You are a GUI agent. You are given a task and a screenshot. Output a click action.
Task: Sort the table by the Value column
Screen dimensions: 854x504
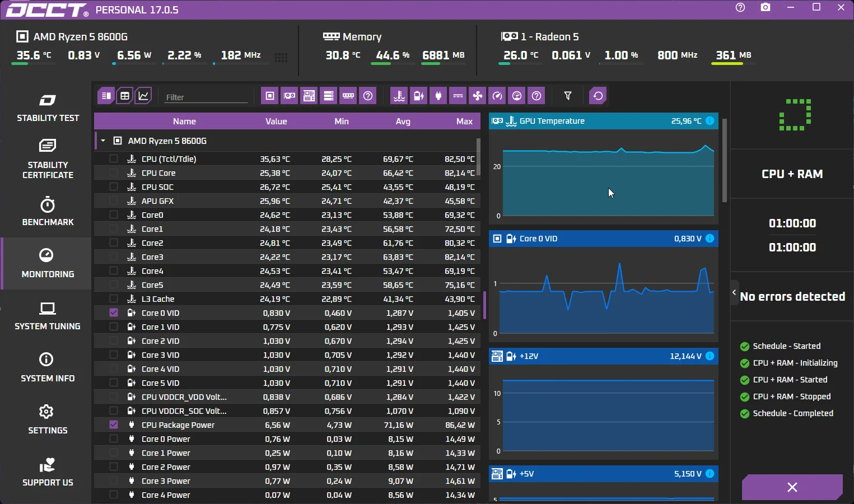pos(276,122)
